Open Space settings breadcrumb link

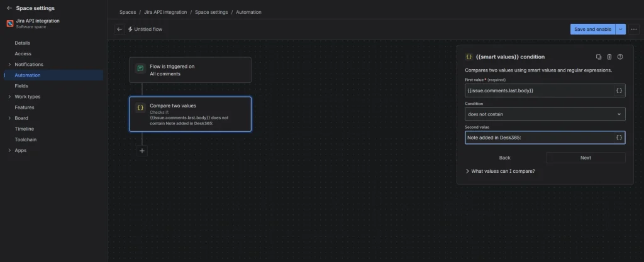pos(211,13)
